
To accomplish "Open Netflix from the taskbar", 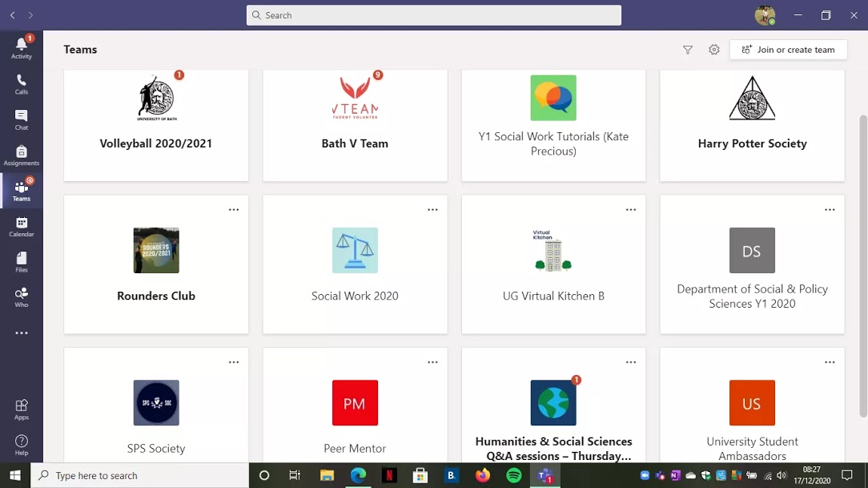I will point(389,475).
